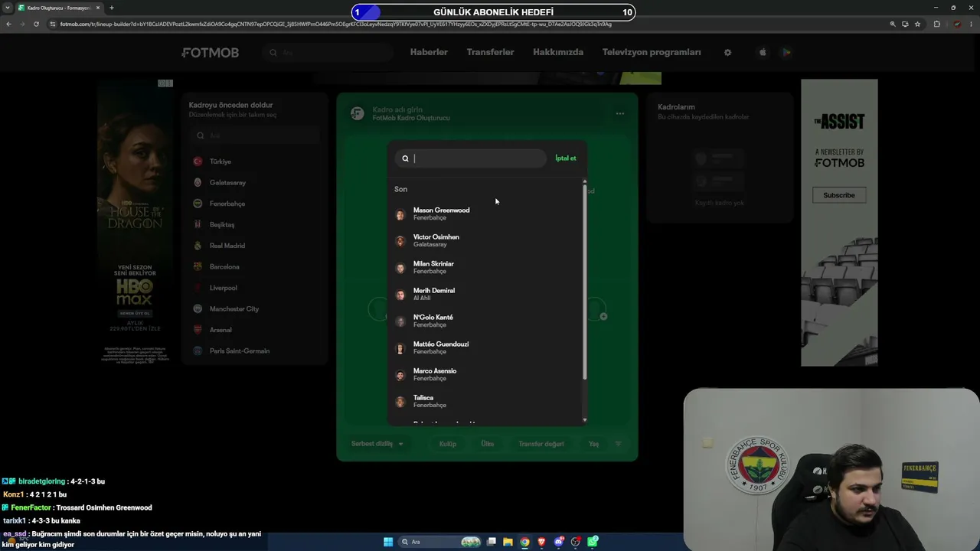Select Marco Asensio from recent players
The height and width of the screenshot is (551, 980).
[x=486, y=375]
